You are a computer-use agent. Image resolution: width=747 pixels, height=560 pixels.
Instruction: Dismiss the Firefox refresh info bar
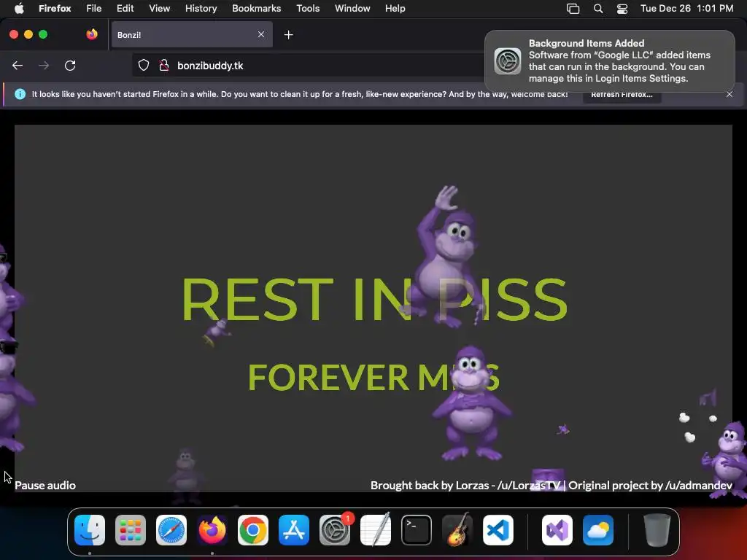[x=729, y=94]
